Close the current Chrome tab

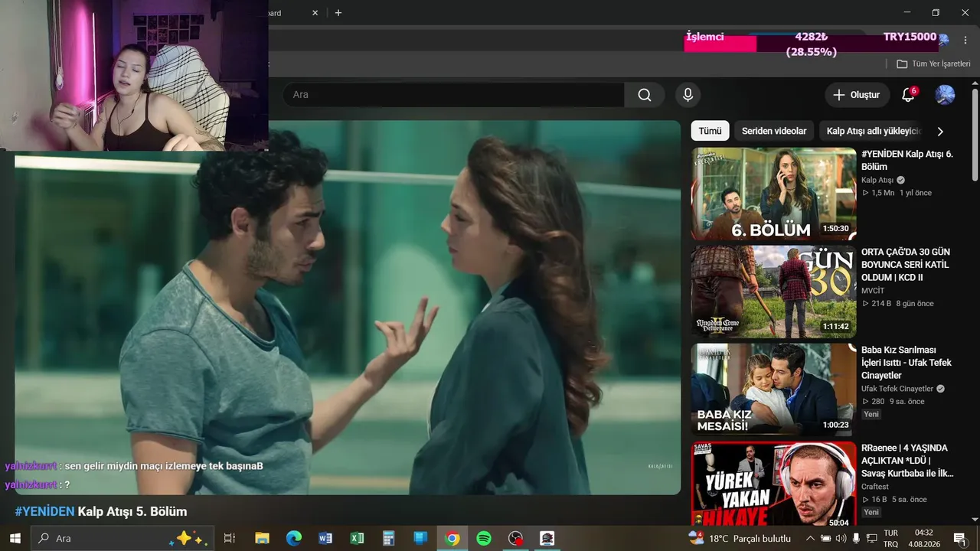pyautogui.click(x=315, y=13)
